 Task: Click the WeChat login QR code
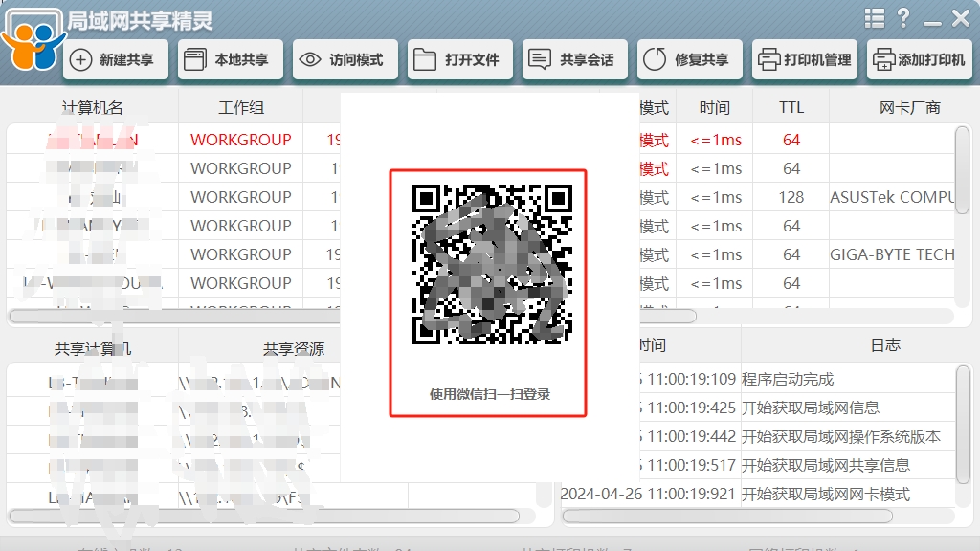[x=493, y=264]
